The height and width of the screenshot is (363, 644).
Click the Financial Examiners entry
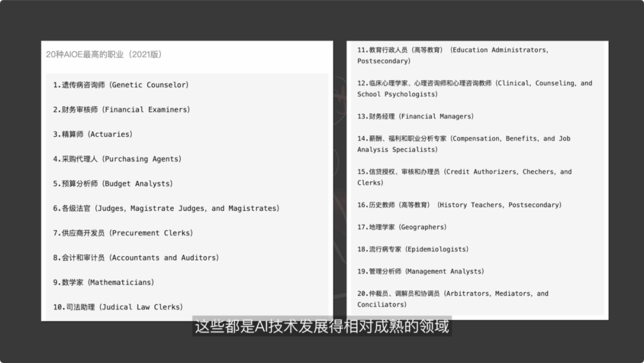122,110
